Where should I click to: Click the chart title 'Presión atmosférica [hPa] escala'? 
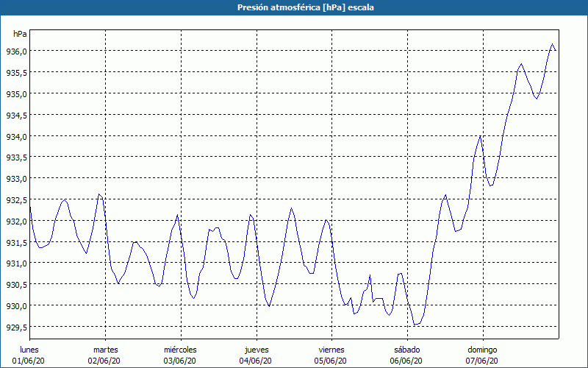coord(306,7)
